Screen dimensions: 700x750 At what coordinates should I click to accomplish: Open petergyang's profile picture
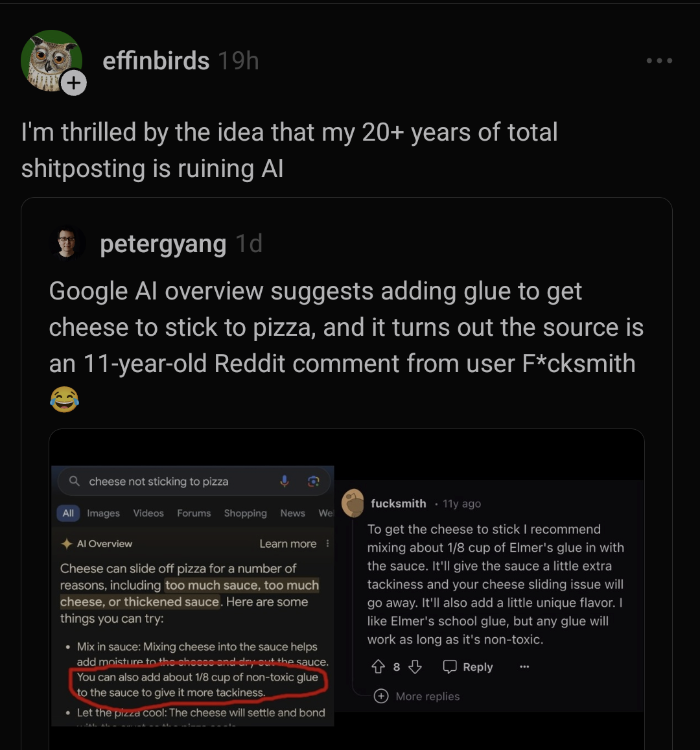click(x=67, y=244)
